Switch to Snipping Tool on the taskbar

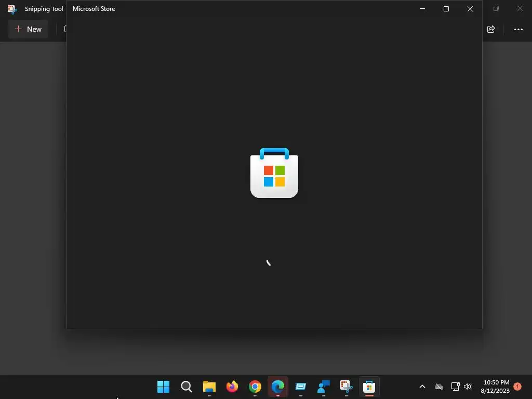tap(347, 387)
